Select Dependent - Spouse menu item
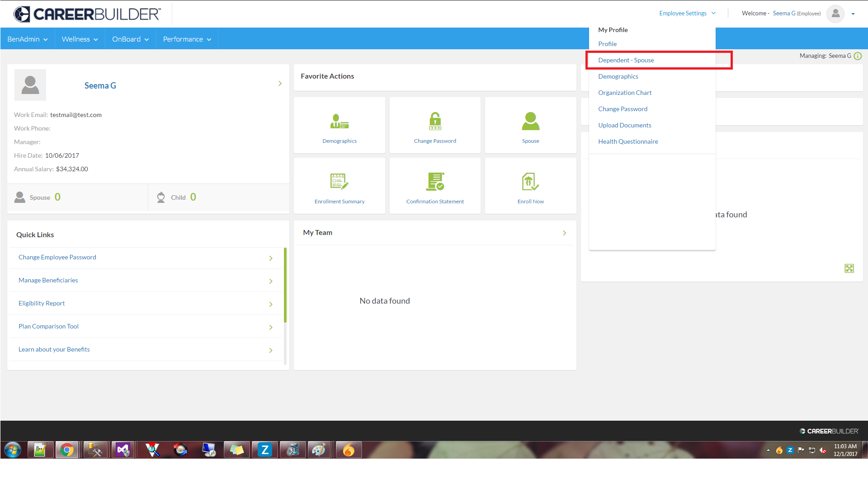 point(626,61)
